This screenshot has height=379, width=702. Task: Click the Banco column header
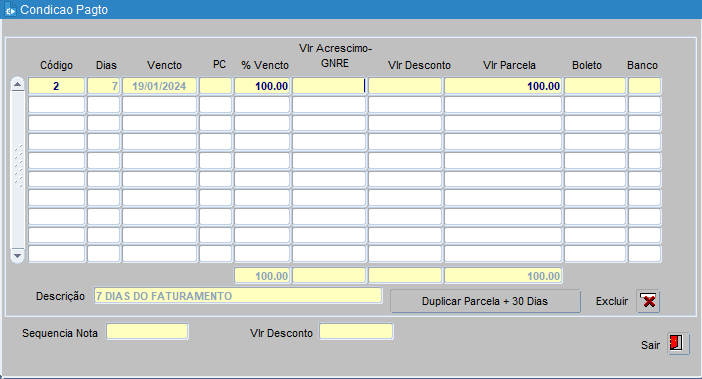click(642, 65)
